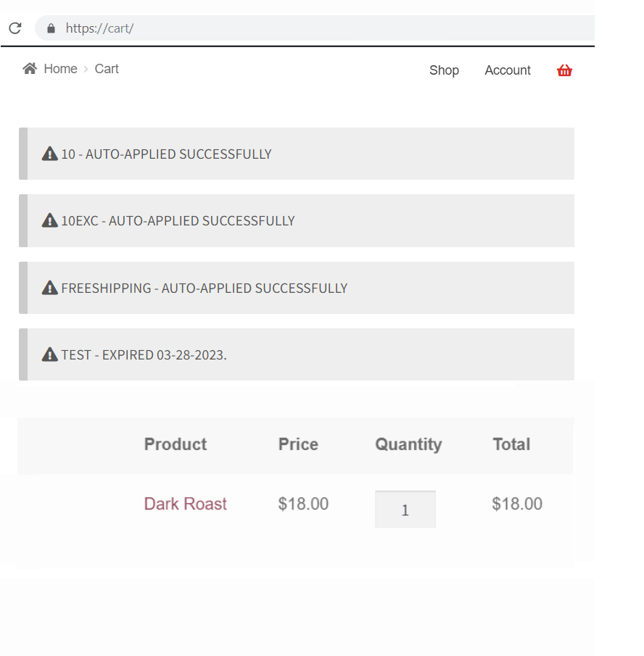Click the Dark Roast quantity field
The image size is (644, 656).
405,509
